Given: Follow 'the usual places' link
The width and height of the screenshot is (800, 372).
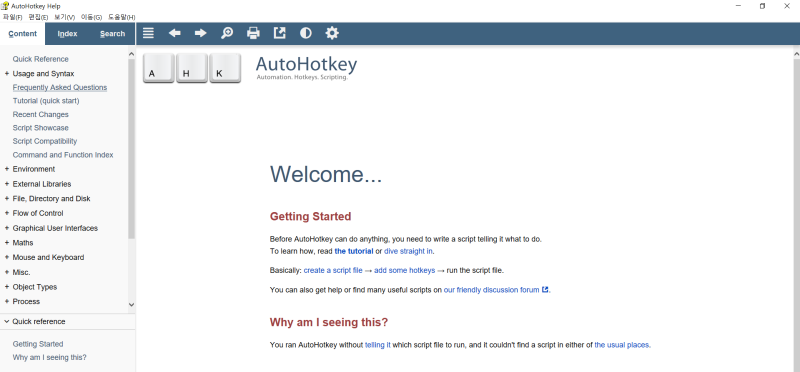Looking at the screenshot, I should tap(622, 344).
